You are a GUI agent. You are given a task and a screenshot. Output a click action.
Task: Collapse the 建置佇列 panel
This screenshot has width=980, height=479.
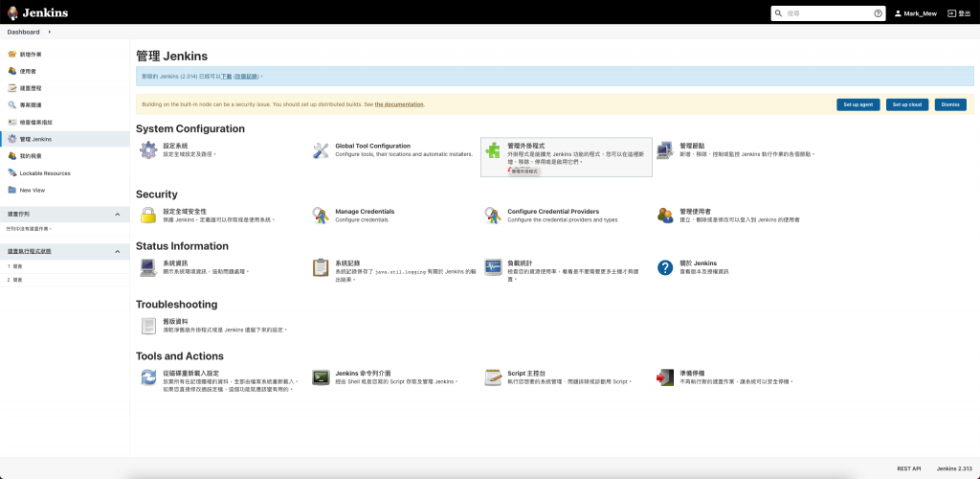tap(118, 215)
